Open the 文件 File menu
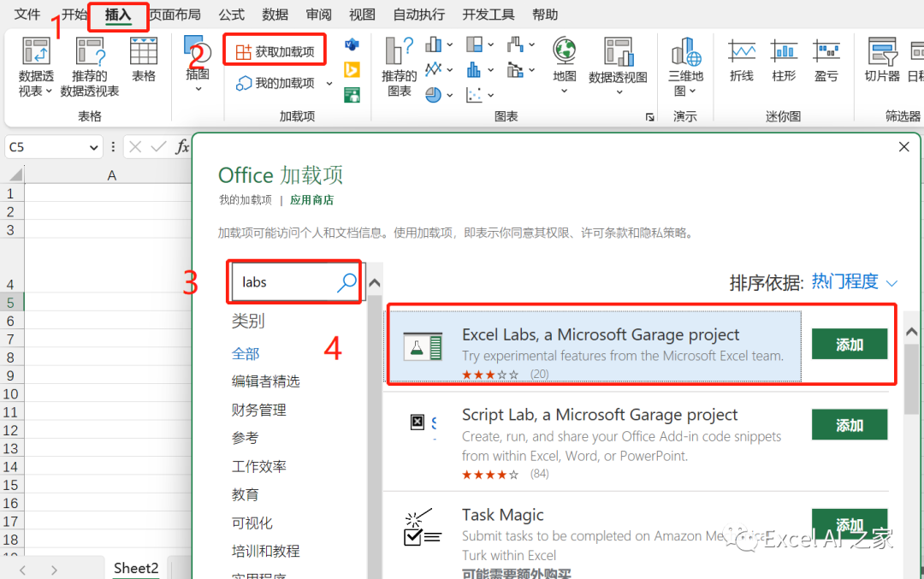The width and height of the screenshot is (924, 579). (x=27, y=15)
